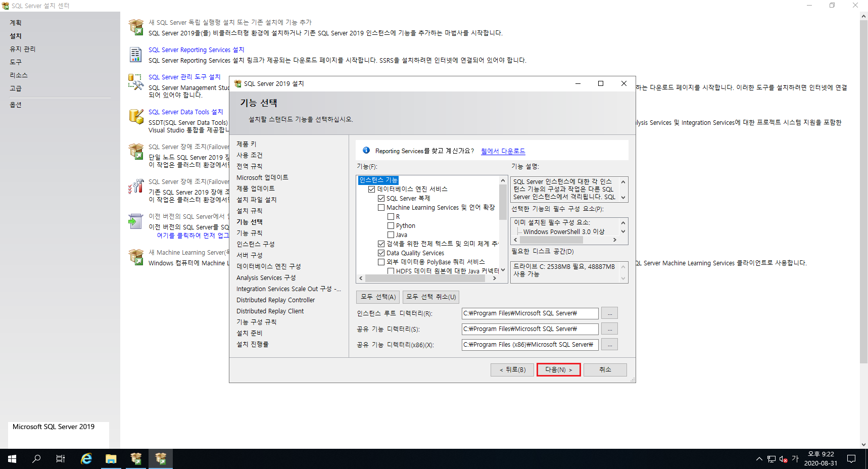Image resolution: width=868 pixels, height=469 pixels.
Task: Open the Reporting Services web download link
Action: coord(503,151)
